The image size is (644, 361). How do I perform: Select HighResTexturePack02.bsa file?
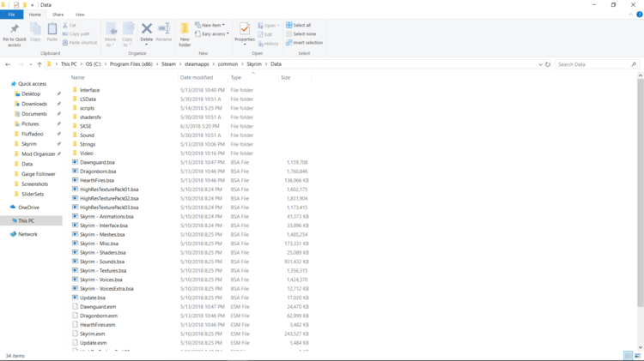tap(109, 199)
